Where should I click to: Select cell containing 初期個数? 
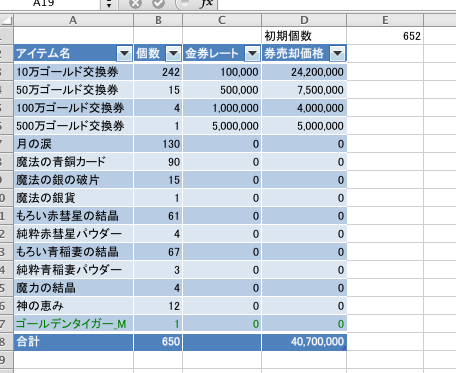[x=304, y=36]
